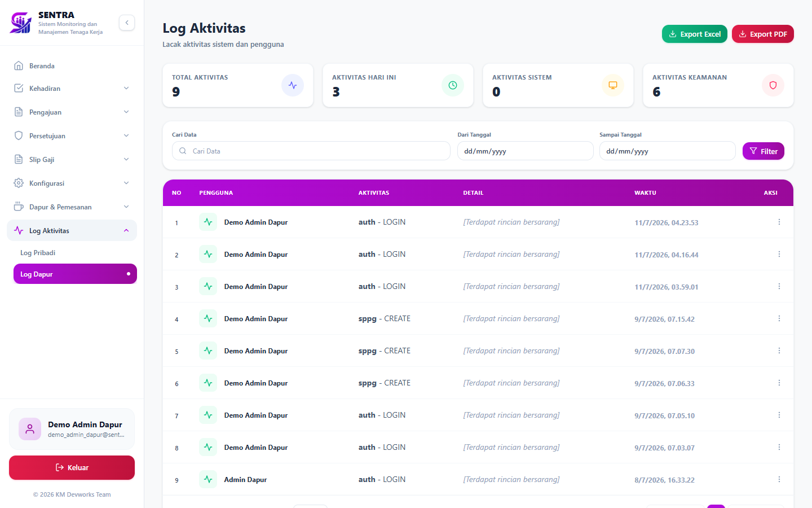
Task: Open three-dot actions for row 4
Action: pos(779,318)
